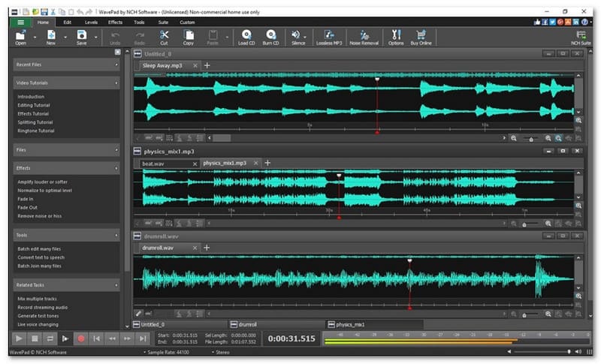Close the physics_mix1.mp3 tab
This screenshot has height=364, width=601.
255,163
